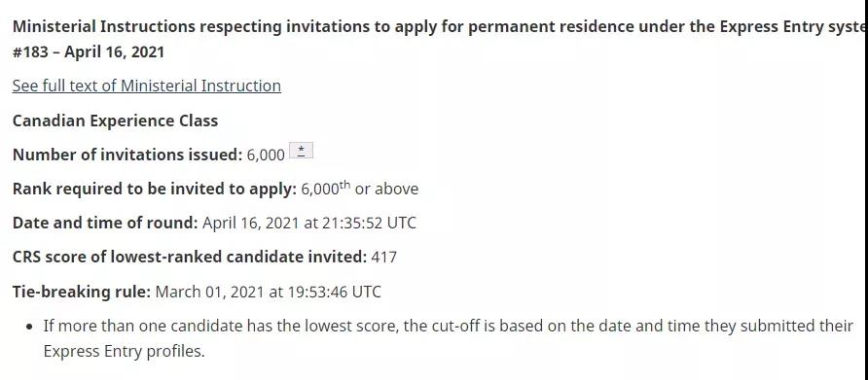Click the 'Tie-breaking rule:' label
Viewport: 868px width, 380px height.
coord(82,292)
